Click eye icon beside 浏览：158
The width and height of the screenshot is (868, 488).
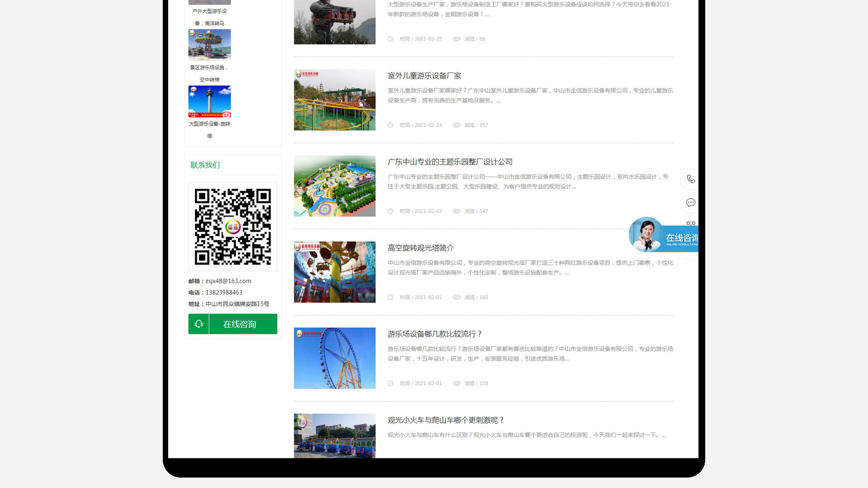457,383
